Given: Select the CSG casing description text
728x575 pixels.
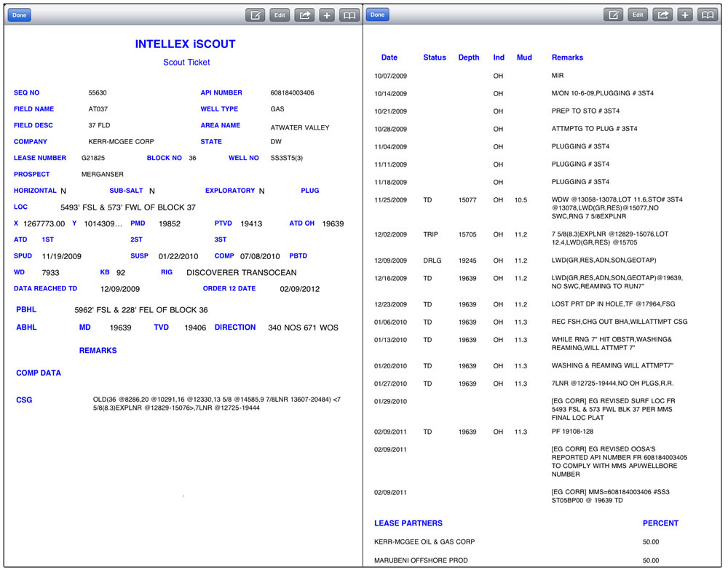Looking at the screenshot, I should coord(216,404).
